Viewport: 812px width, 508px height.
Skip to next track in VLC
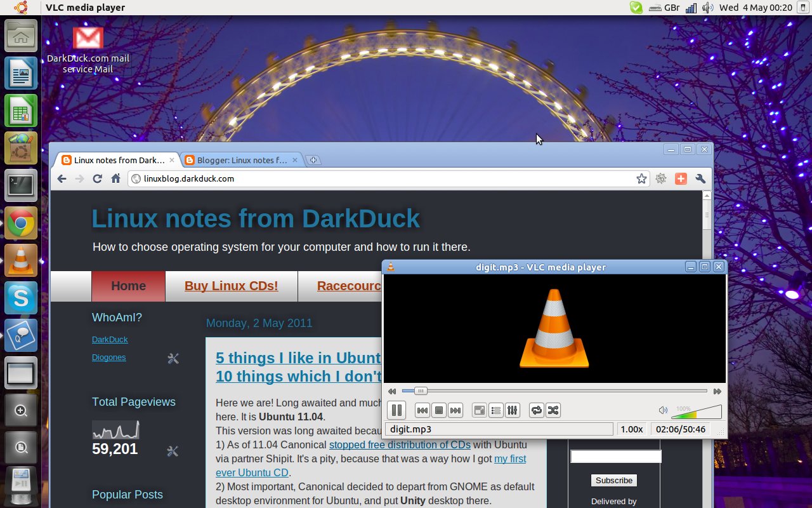pos(455,410)
